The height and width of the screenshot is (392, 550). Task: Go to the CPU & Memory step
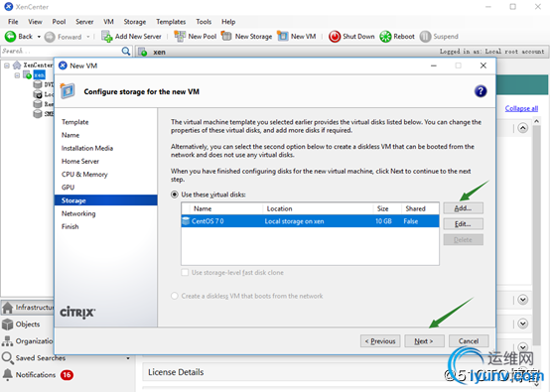tap(84, 175)
